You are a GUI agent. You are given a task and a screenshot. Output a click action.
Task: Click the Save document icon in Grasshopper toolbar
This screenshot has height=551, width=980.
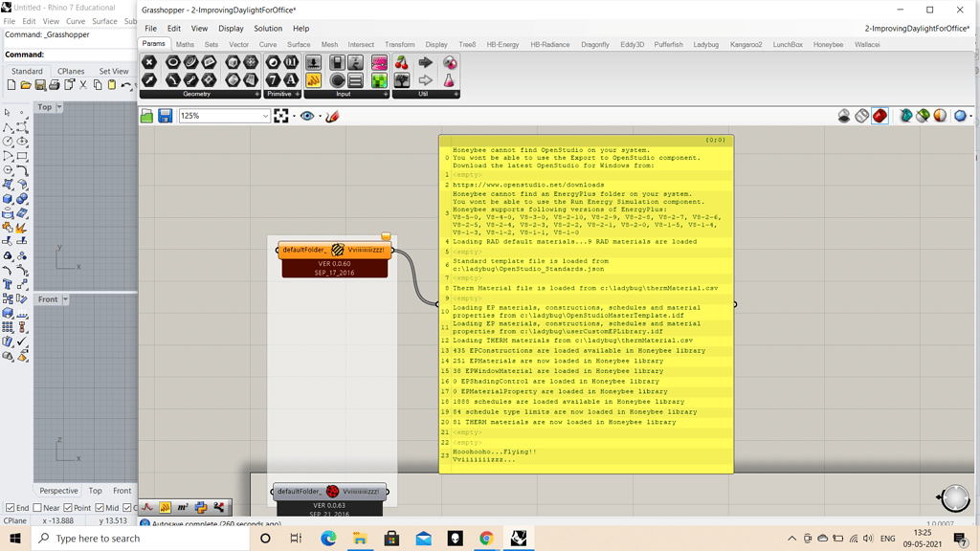[x=165, y=116]
